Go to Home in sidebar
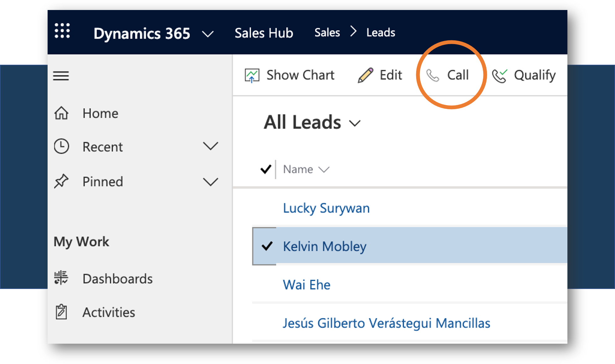Screen dimensions: 615x364 [100, 113]
